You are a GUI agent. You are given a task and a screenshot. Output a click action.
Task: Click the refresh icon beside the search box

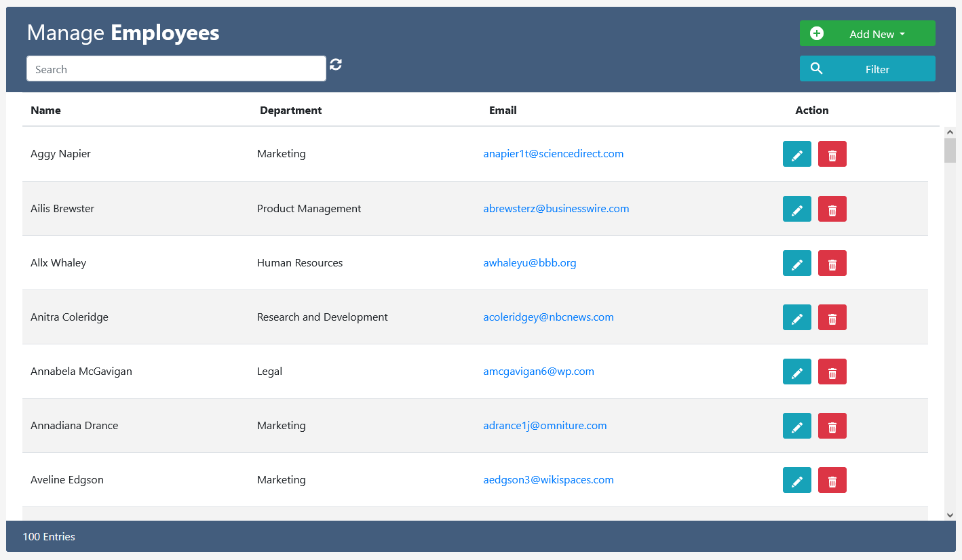coord(336,64)
